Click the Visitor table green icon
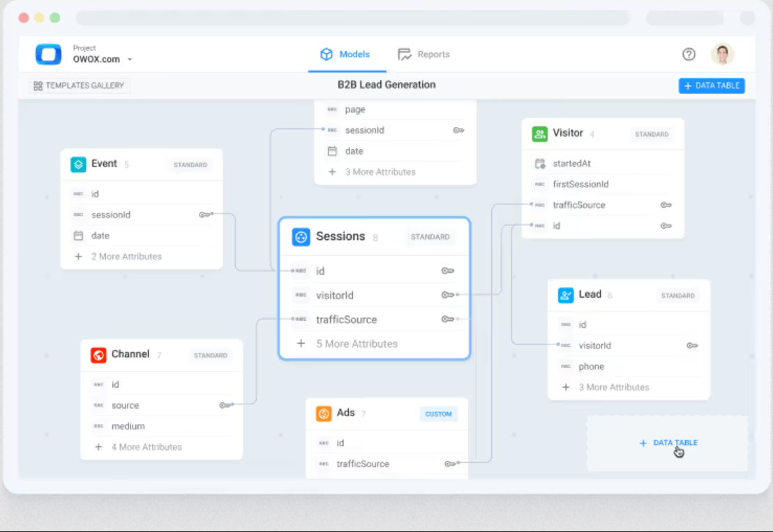773x532 pixels. coord(539,134)
